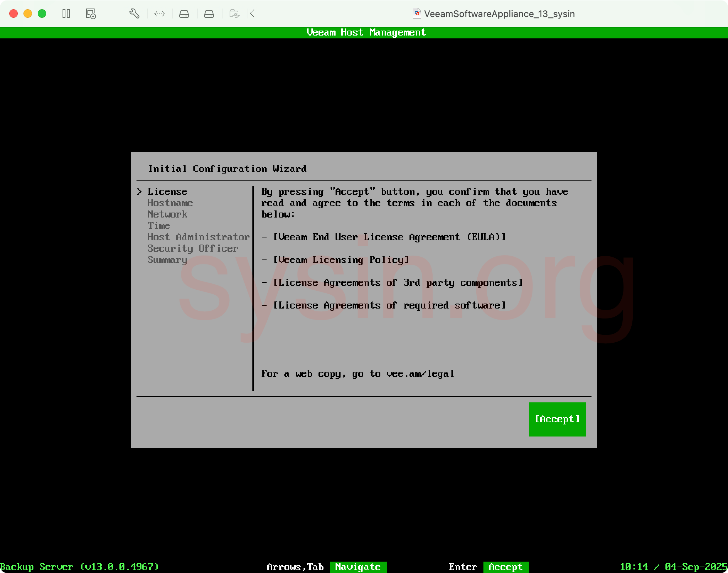The width and height of the screenshot is (728, 573).
Task: Select Security Officer wizard step
Action: click(193, 248)
